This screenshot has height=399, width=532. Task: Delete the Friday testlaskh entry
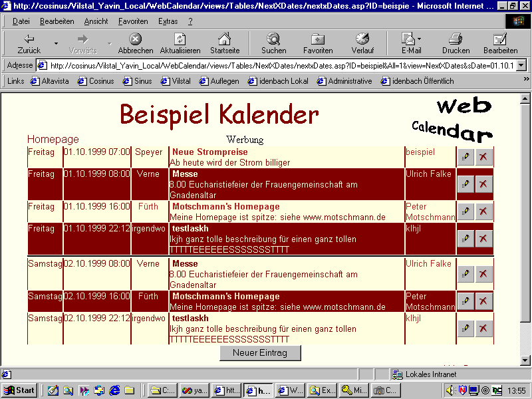[483, 239]
